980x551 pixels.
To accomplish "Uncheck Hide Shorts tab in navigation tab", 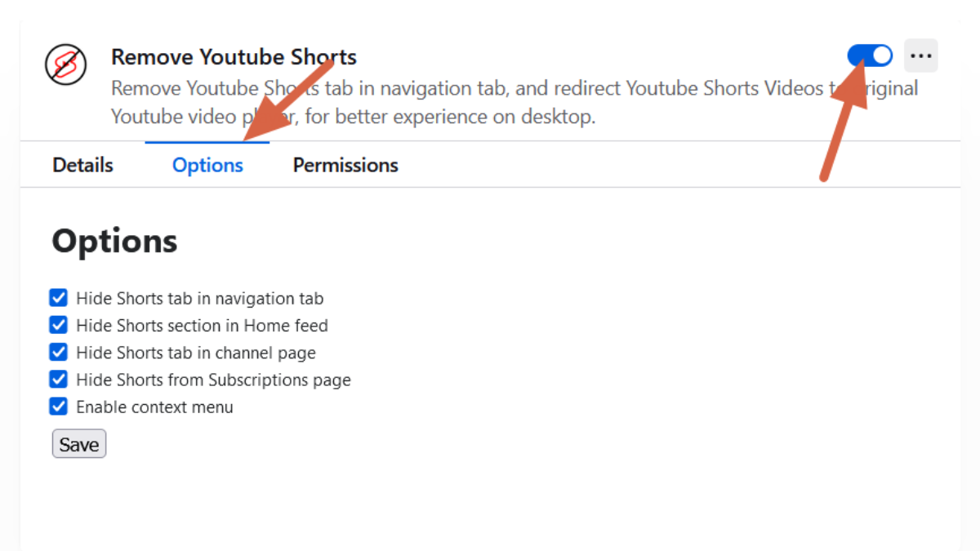I will pyautogui.click(x=58, y=298).
